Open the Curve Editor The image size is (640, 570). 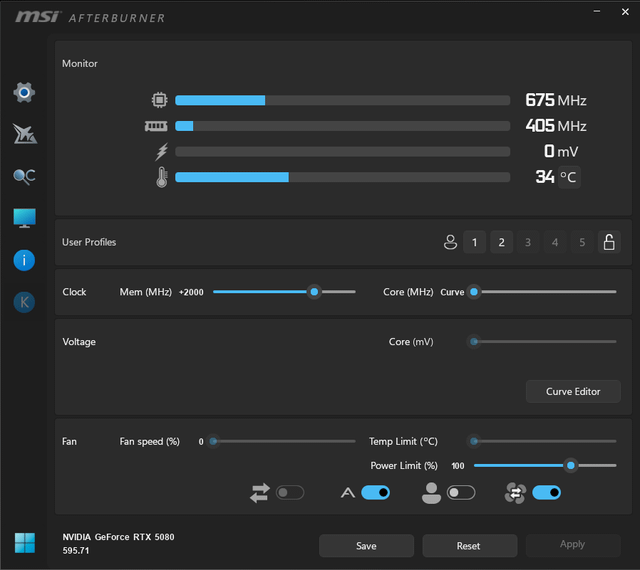point(573,391)
